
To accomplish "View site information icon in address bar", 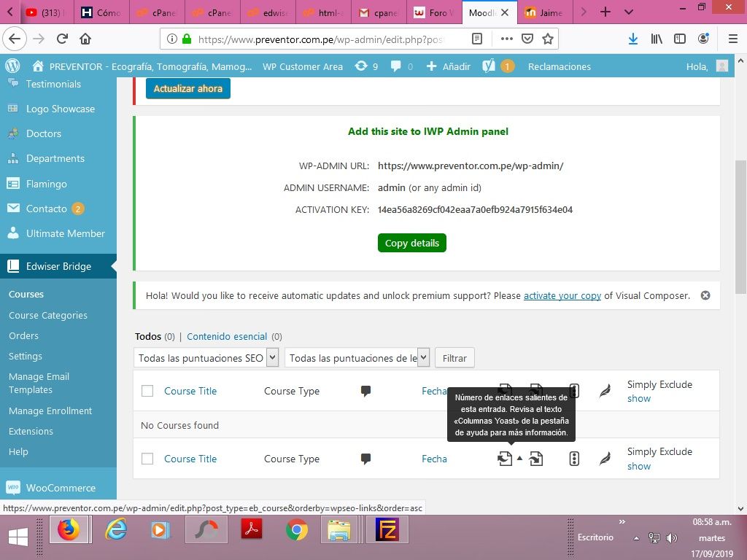I will pyautogui.click(x=172, y=39).
